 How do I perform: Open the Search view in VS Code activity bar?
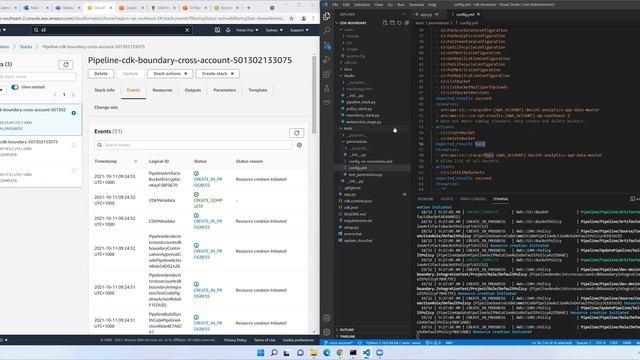click(327, 30)
